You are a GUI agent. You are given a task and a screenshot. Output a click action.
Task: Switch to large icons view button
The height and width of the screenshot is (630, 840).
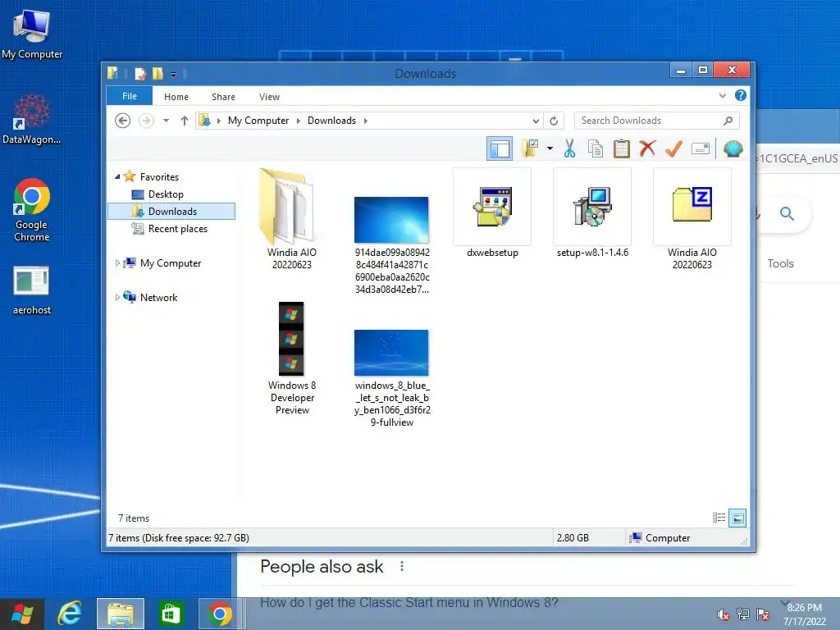coord(737,518)
